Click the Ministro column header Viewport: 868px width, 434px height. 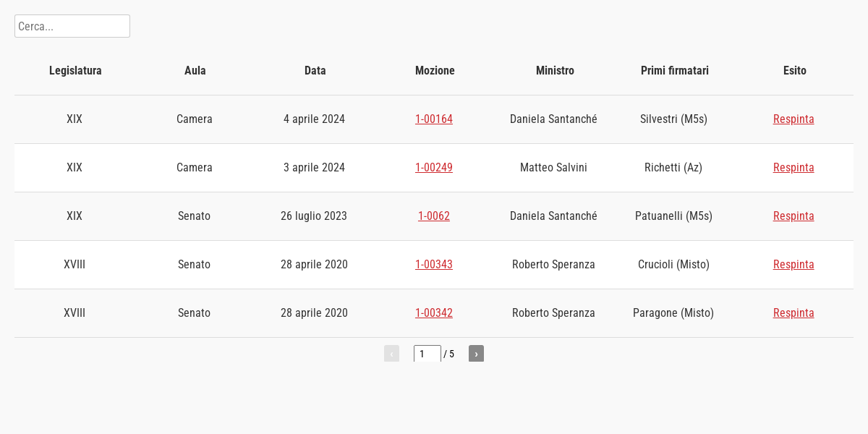(555, 71)
